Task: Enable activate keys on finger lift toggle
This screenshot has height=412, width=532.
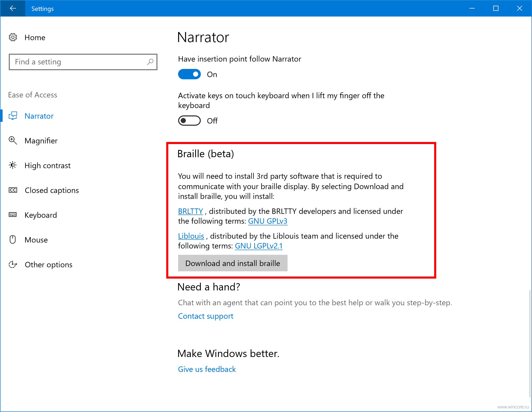Action: pyautogui.click(x=189, y=121)
